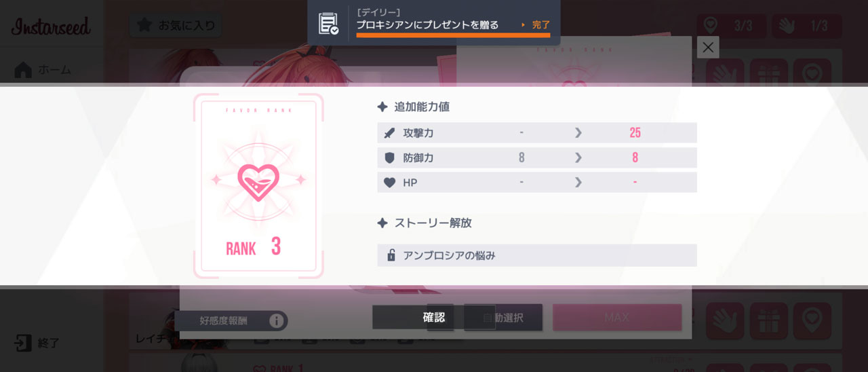Click the 攻撃力 row chevron arrow

(578, 132)
